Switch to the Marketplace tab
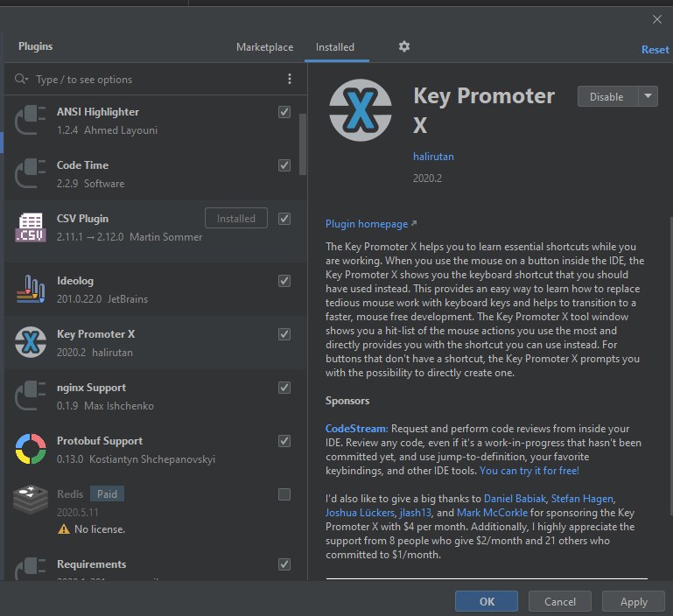This screenshot has width=673, height=616. click(265, 46)
